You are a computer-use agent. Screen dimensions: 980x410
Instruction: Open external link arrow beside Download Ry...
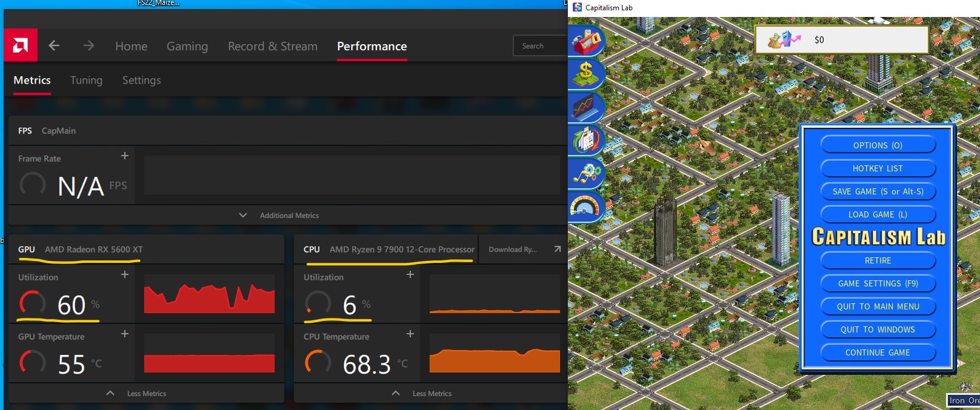tap(557, 249)
